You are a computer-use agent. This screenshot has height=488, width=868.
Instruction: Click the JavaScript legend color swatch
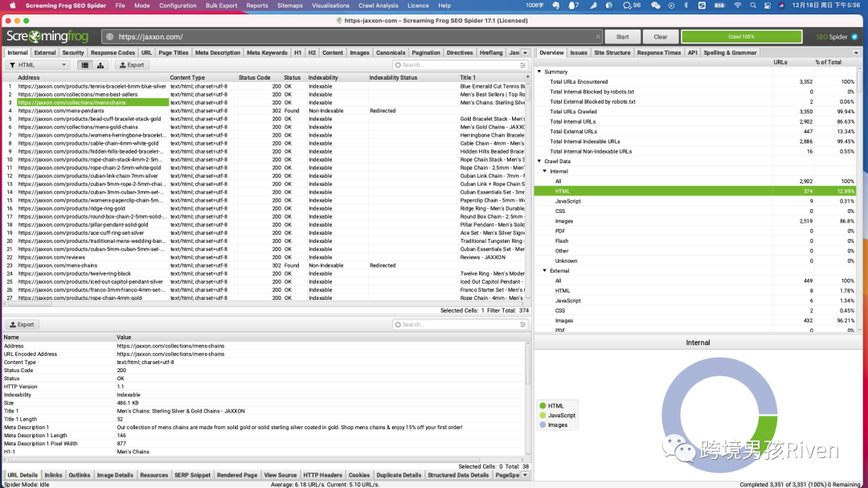pos(542,416)
